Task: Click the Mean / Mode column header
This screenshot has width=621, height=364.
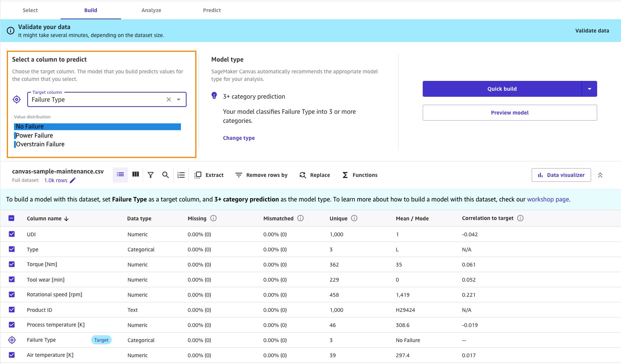Action: tap(412, 218)
